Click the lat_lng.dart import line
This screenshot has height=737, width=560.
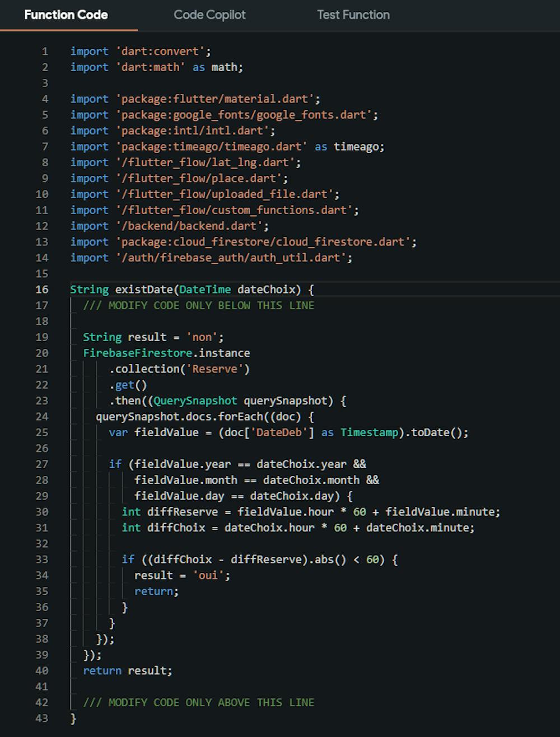185,162
